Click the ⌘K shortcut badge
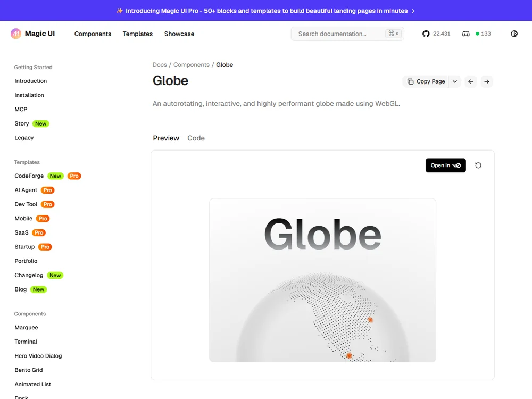The width and height of the screenshot is (532, 399). (x=394, y=33)
